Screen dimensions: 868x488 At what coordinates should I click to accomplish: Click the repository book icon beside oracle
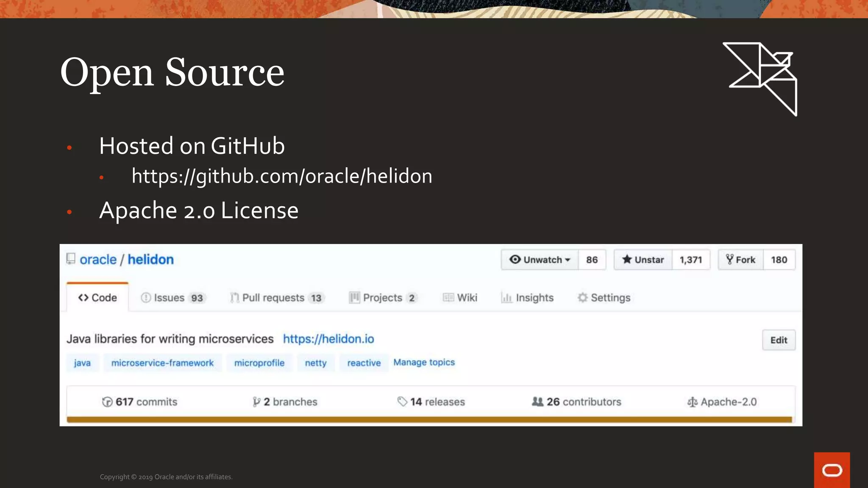pos(71,259)
